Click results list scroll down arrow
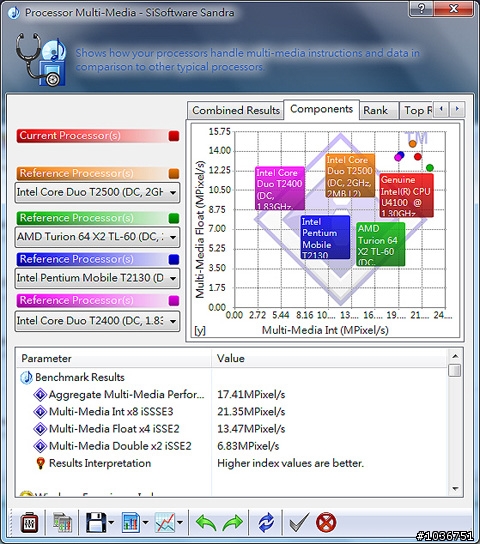 coord(455,489)
